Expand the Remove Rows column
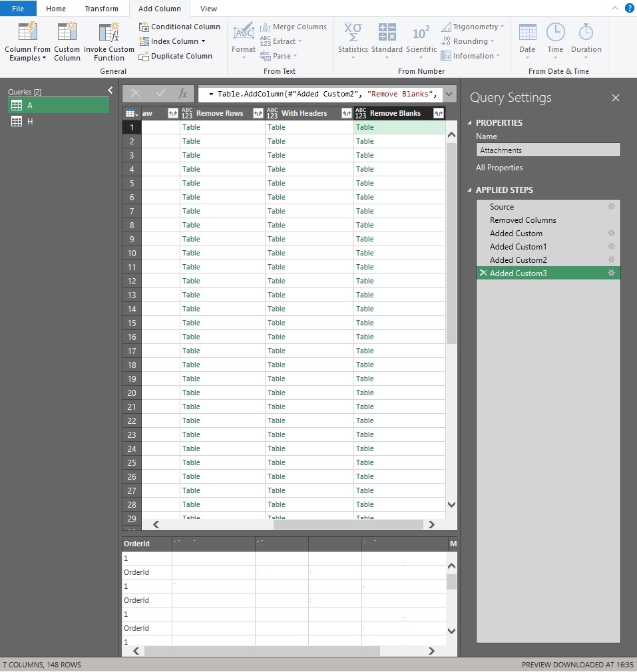 point(258,113)
